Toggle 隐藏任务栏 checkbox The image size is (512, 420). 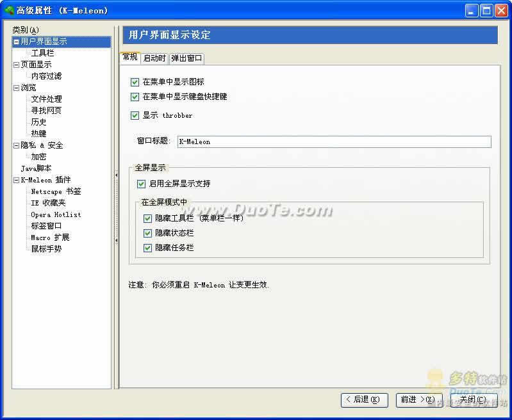coord(147,248)
